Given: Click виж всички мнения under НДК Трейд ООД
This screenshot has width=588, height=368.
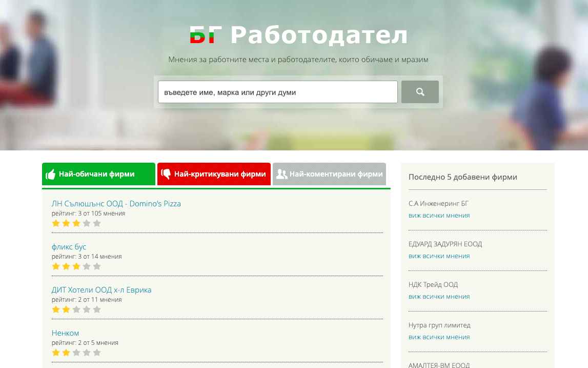Looking at the screenshot, I should [x=439, y=296].
